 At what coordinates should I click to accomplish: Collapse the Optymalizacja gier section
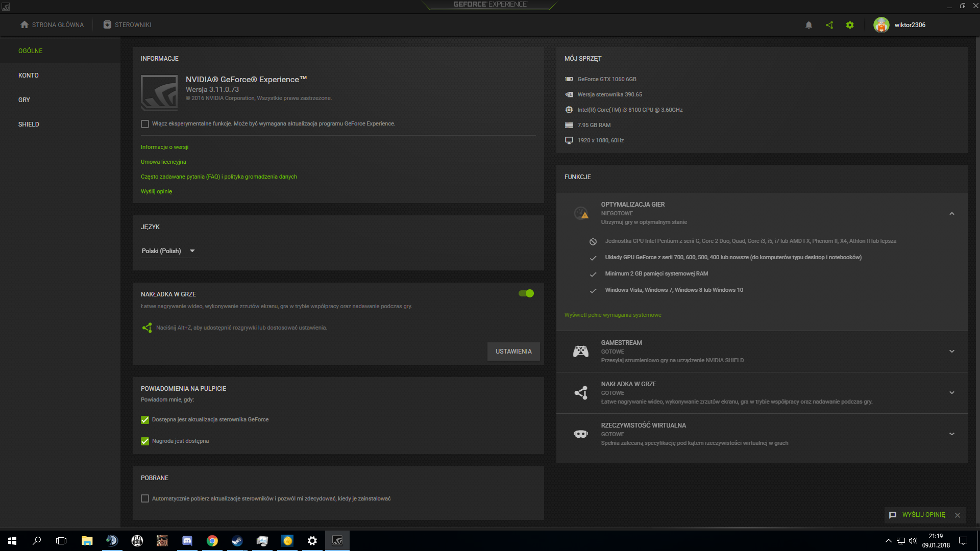(x=952, y=214)
